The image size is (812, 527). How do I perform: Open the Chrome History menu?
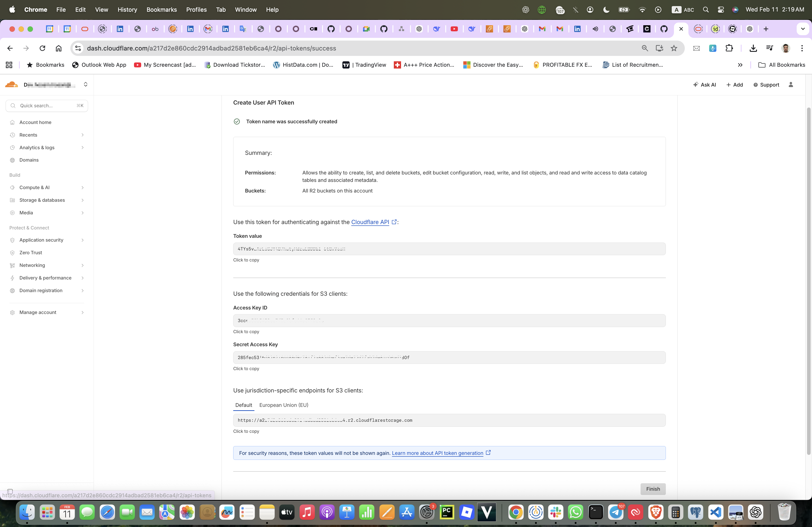(127, 9)
